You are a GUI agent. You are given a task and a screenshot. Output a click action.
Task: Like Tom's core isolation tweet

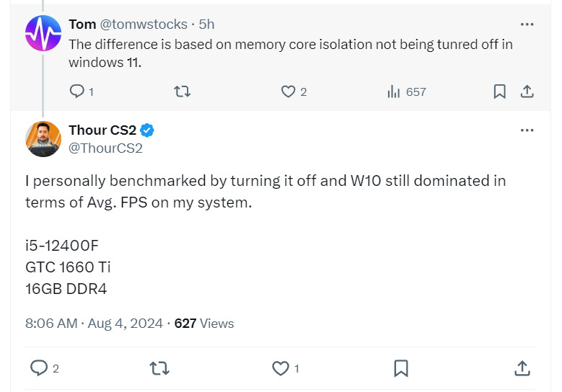288,92
